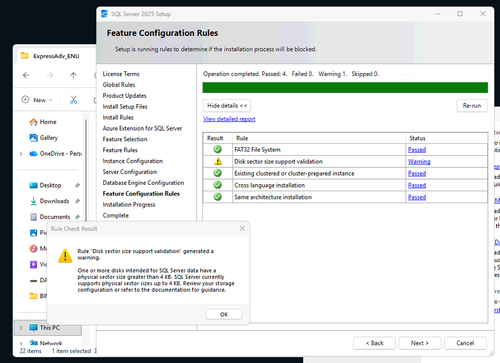Open Passed link for Existing clustered instance

[417, 174]
